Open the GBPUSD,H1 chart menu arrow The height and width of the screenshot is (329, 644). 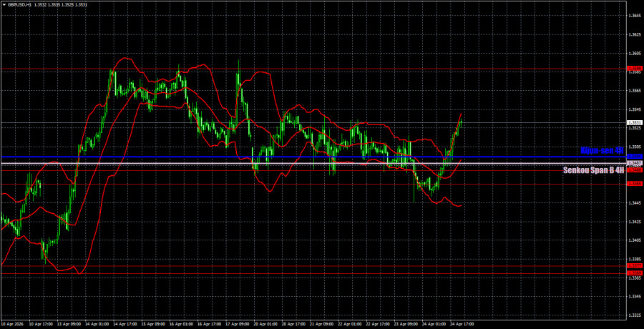coord(4,4)
